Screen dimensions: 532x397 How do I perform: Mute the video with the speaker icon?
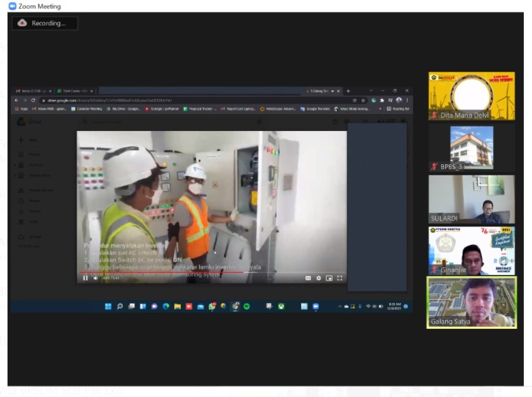pyautogui.click(x=96, y=278)
